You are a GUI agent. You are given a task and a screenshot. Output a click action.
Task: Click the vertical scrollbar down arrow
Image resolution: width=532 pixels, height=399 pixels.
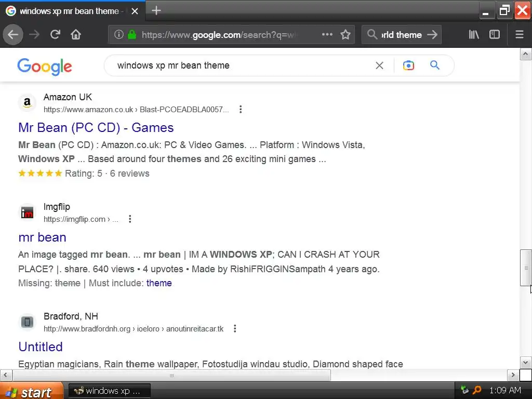526,362
